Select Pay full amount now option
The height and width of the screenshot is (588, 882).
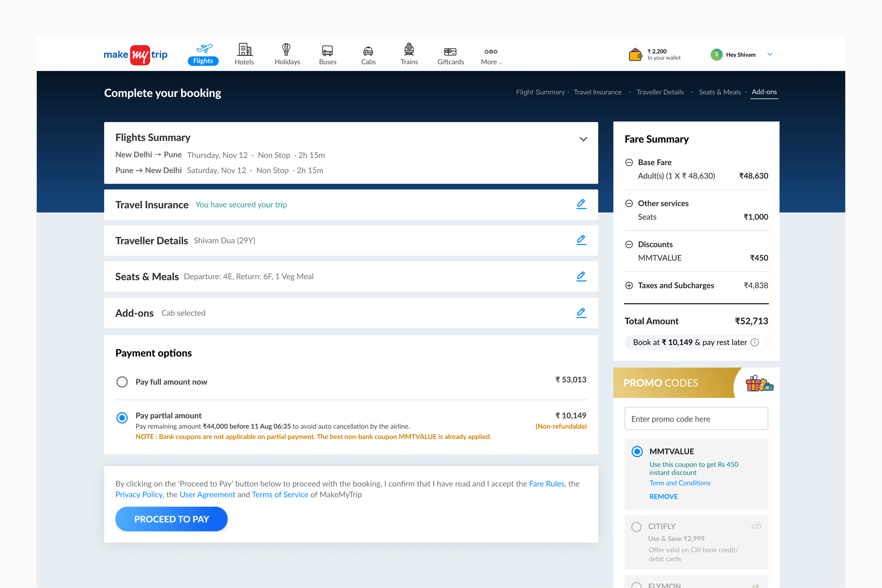click(x=122, y=382)
